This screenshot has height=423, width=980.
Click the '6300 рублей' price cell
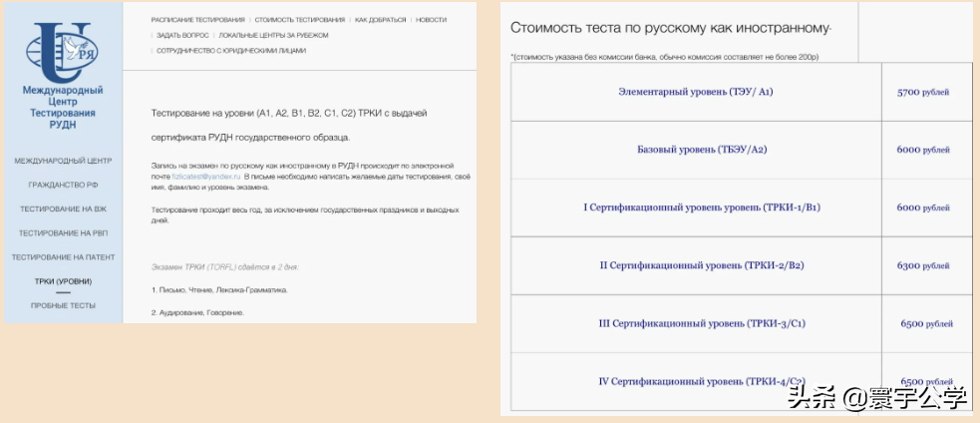coord(927,265)
